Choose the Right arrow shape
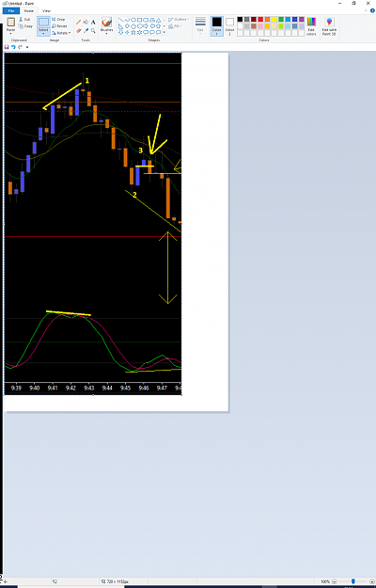This screenshot has width=376, height=588. [146, 26]
